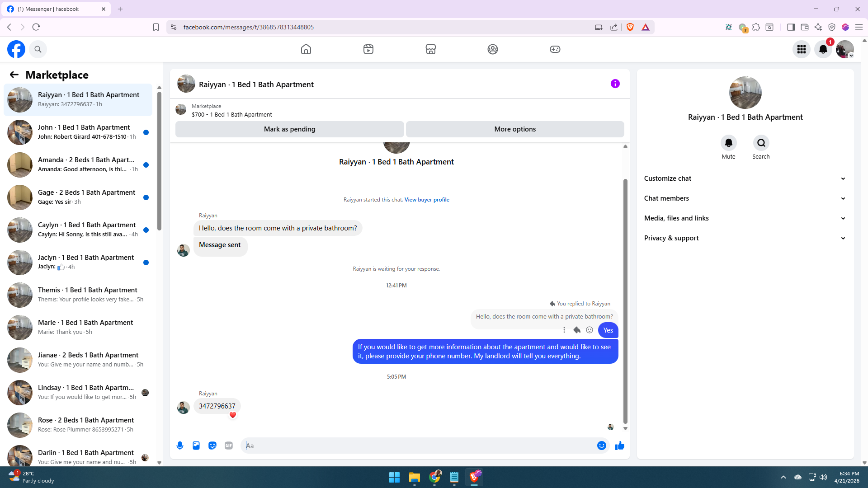Attach a photo using the image icon

tap(196, 446)
